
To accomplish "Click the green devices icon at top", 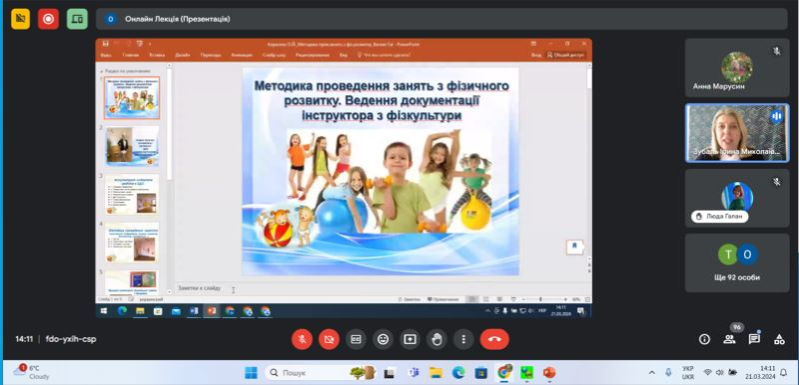I will coord(77,19).
